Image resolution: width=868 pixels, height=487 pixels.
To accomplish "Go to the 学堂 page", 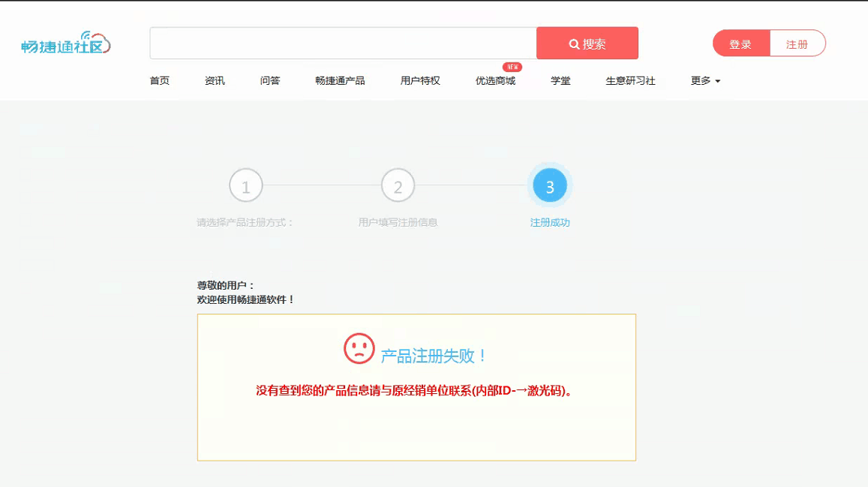I will (560, 81).
